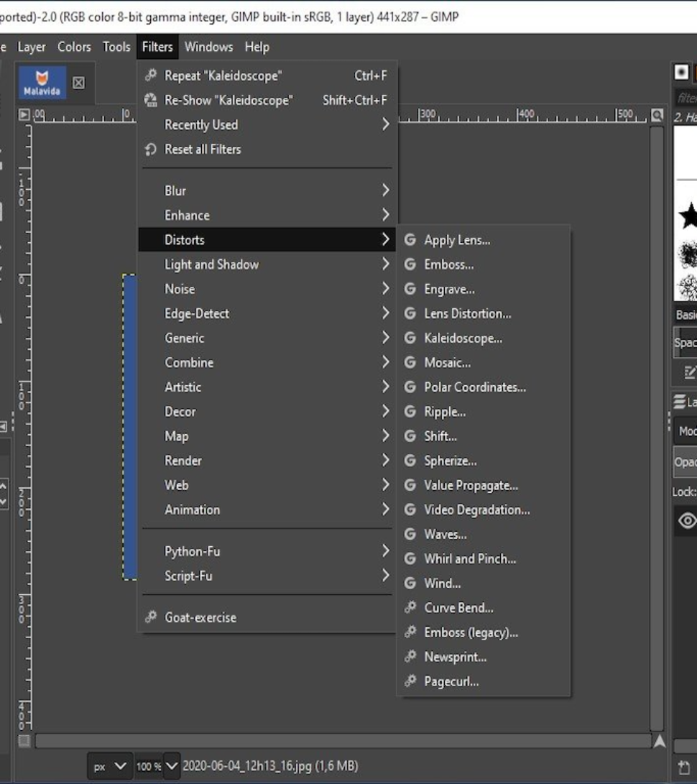Click the ruler corner menu arrow
The width and height of the screenshot is (697, 784).
pos(24,114)
